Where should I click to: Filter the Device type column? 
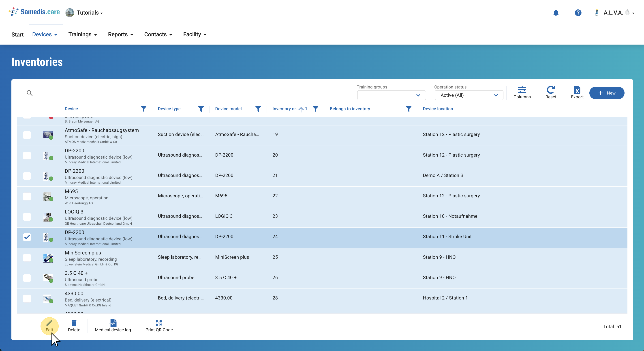tap(201, 109)
